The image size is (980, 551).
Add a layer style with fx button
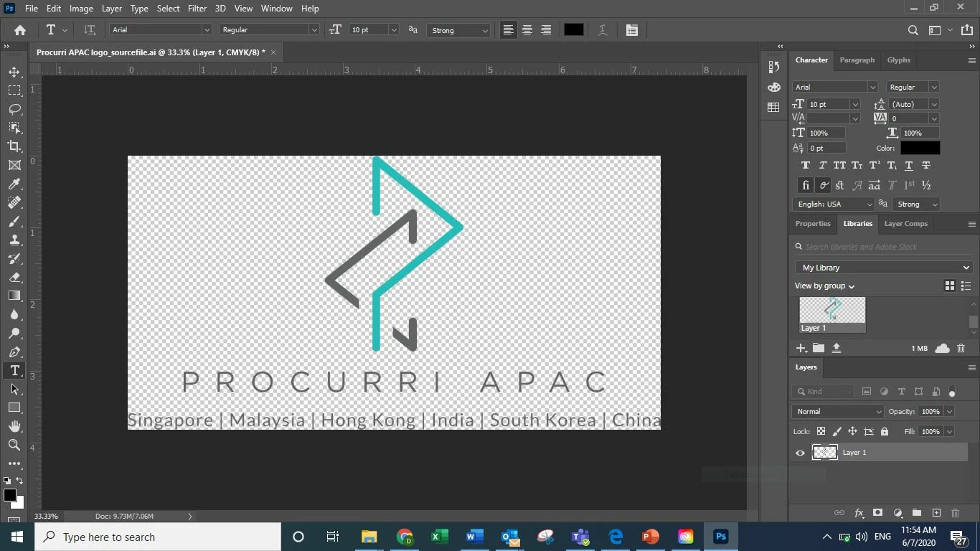pos(859,513)
